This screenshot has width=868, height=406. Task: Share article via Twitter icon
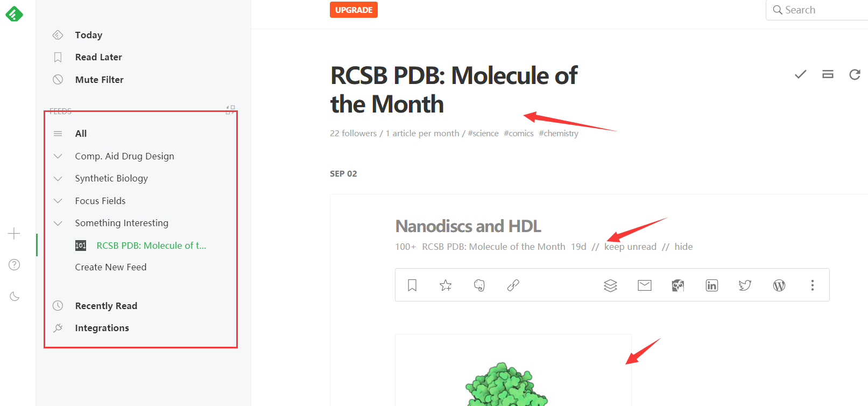coord(745,285)
